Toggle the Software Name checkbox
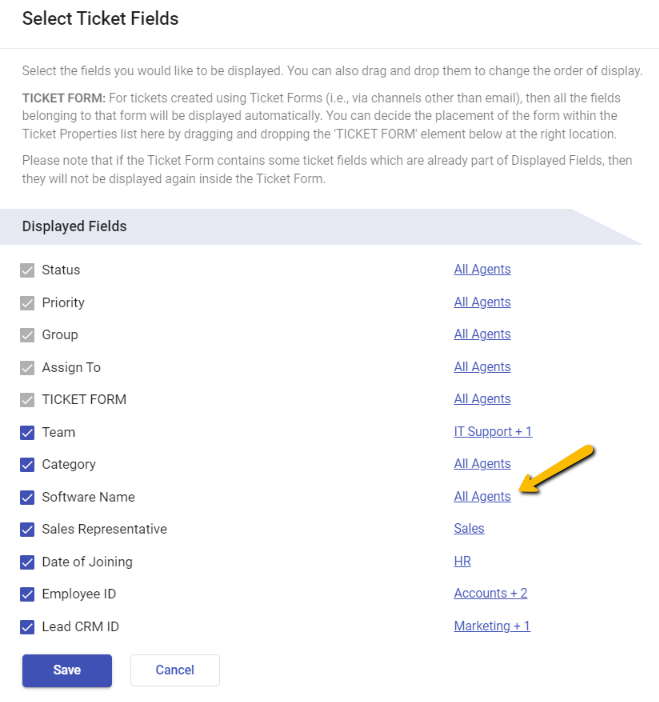The width and height of the screenshot is (659, 702). point(27,497)
